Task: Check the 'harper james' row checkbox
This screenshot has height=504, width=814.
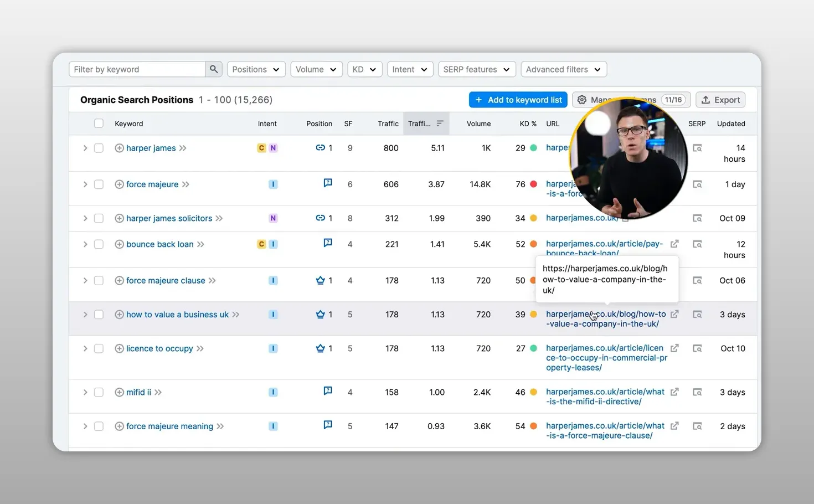Action: pos(99,148)
